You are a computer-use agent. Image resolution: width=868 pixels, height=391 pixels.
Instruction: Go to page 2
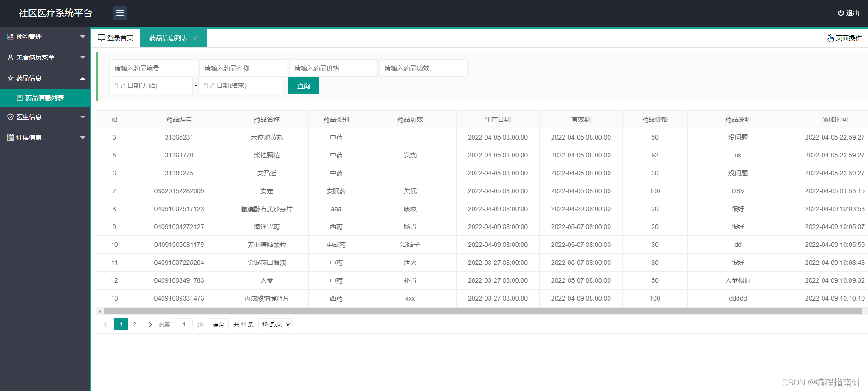click(135, 324)
